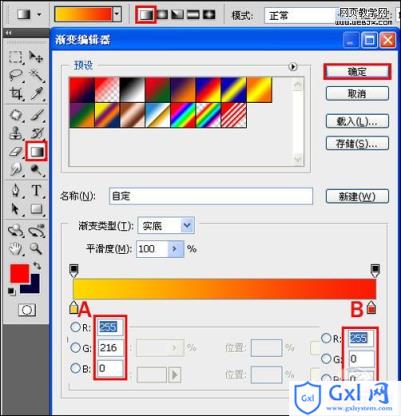
Task: Select the R radio button under stop A
Action: click(x=75, y=327)
